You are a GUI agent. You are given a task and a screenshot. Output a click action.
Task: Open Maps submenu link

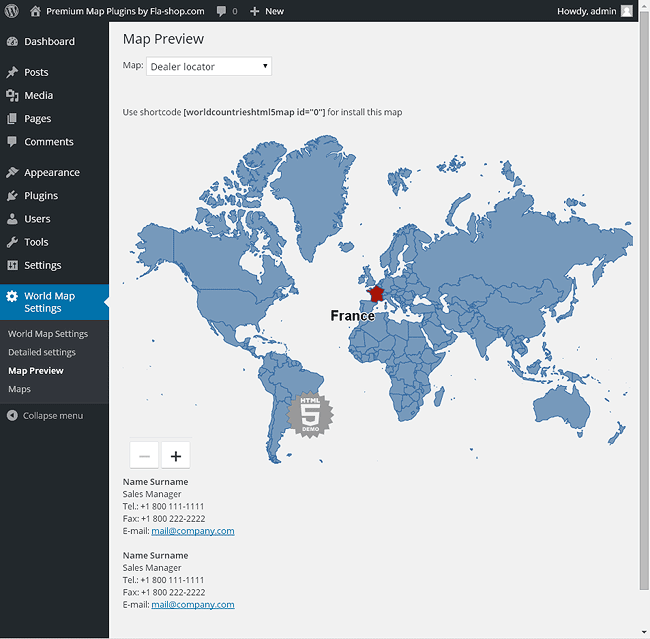pos(19,389)
